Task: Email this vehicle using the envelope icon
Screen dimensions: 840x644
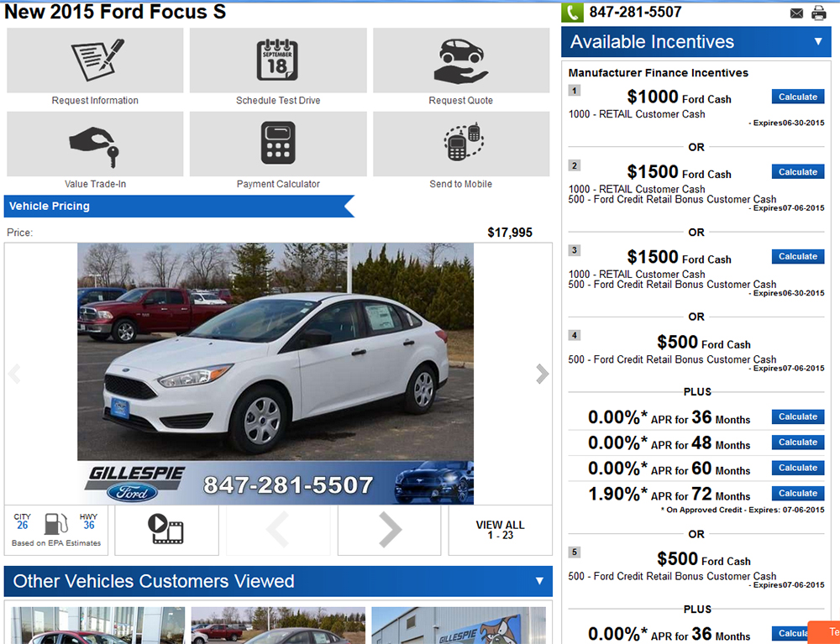Action: click(x=796, y=13)
